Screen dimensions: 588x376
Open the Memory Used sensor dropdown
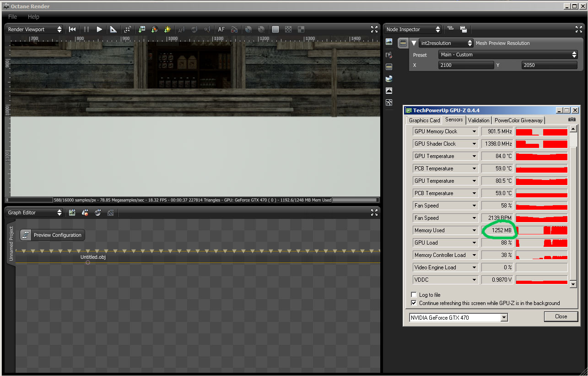pyautogui.click(x=475, y=230)
